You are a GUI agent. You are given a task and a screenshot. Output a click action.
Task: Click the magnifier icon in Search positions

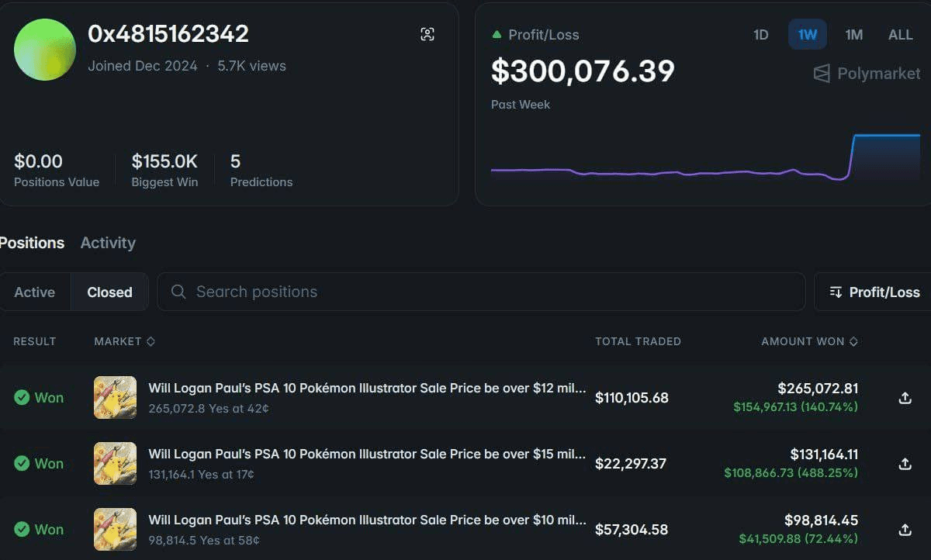pyautogui.click(x=178, y=292)
